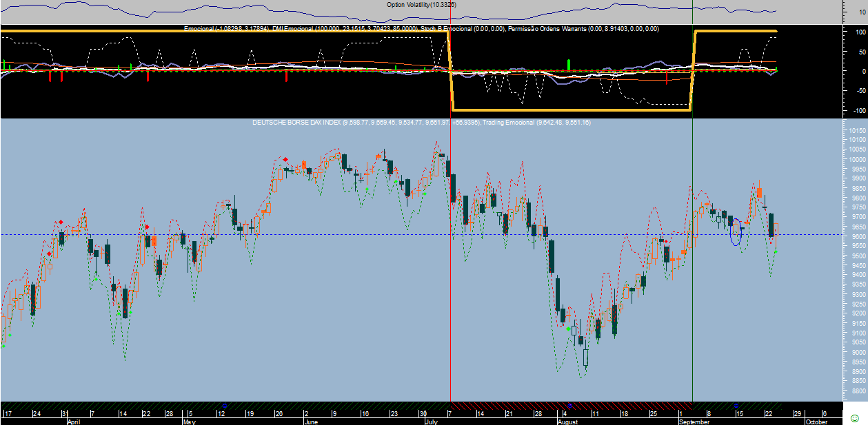Click the Option Volatility(10.3326) title
The width and height of the screenshot is (868, 425).
click(421, 5)
